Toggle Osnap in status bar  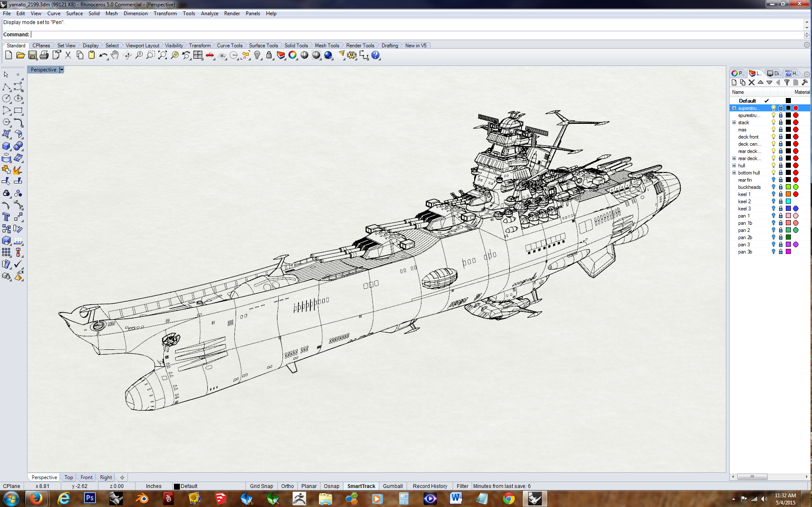point(331,486)
